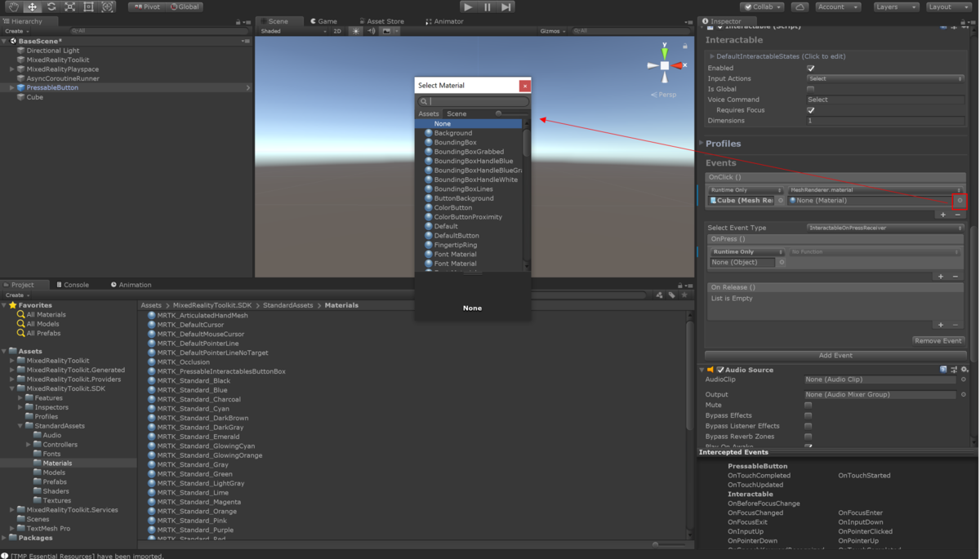Click object picker for AudioClip field
The width and height of the screenshot is (980, 559).
964,379
